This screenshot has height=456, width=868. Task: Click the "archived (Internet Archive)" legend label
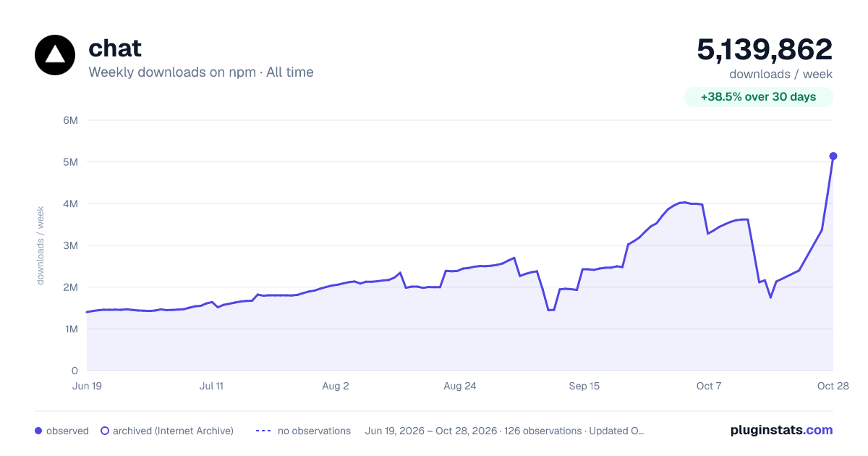coord(173,431)
